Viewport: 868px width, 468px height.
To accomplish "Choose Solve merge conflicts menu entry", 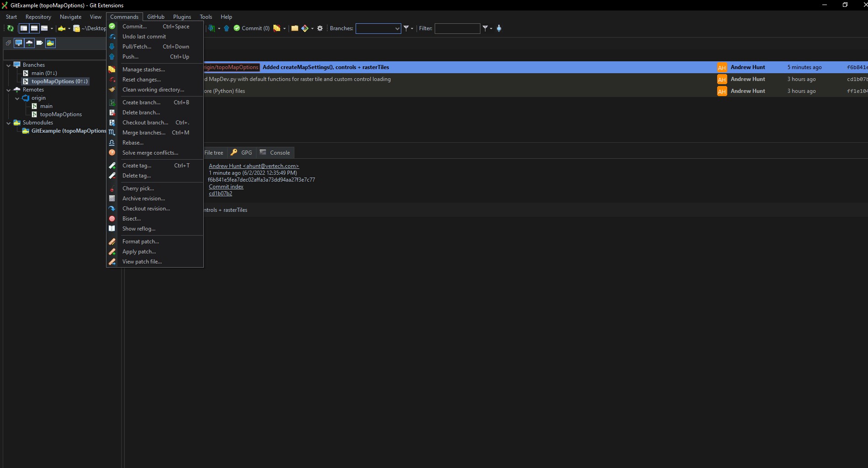I will pyautogui.click(x=155, y=153).
